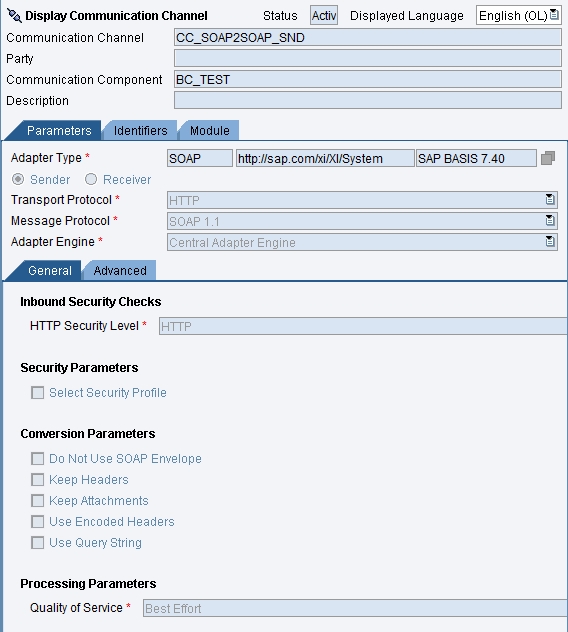This screenshot has height=632, width=568.
Task: Switch to the Identifiers tab
Action: (140, 131)
